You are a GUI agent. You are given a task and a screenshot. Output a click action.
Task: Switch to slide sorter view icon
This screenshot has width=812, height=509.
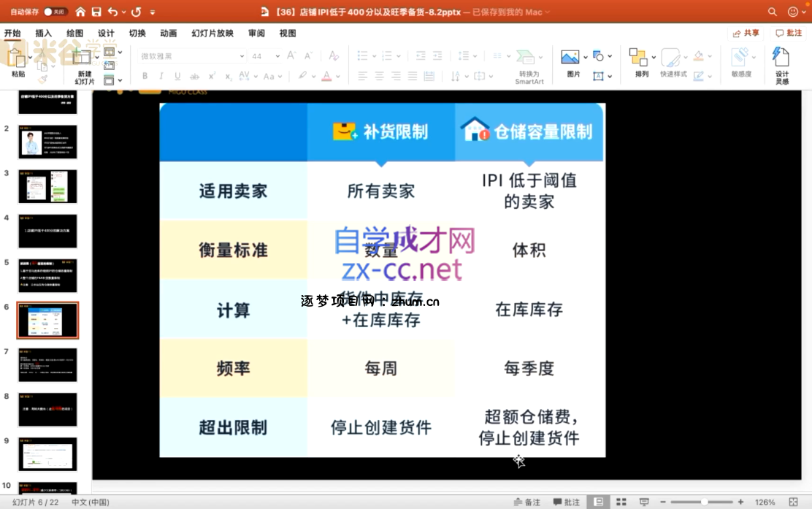coord(621,502)
